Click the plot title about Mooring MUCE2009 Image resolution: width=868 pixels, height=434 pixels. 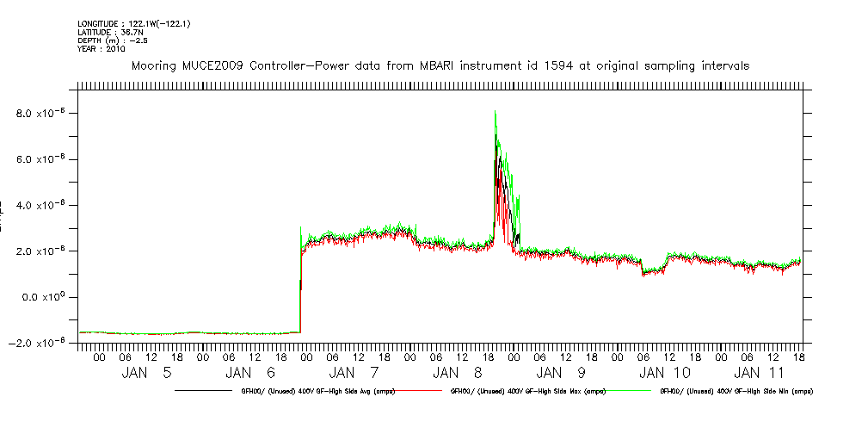click(439, 65)
